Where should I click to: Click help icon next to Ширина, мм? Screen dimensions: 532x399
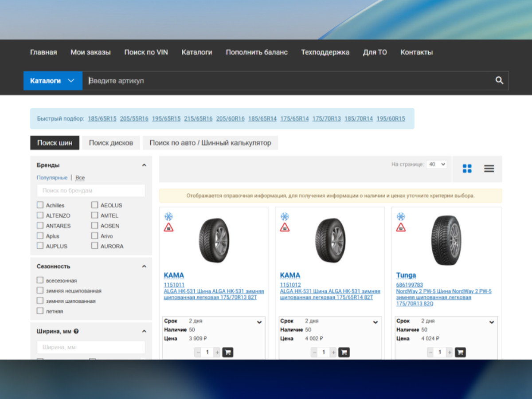(76, 331)
